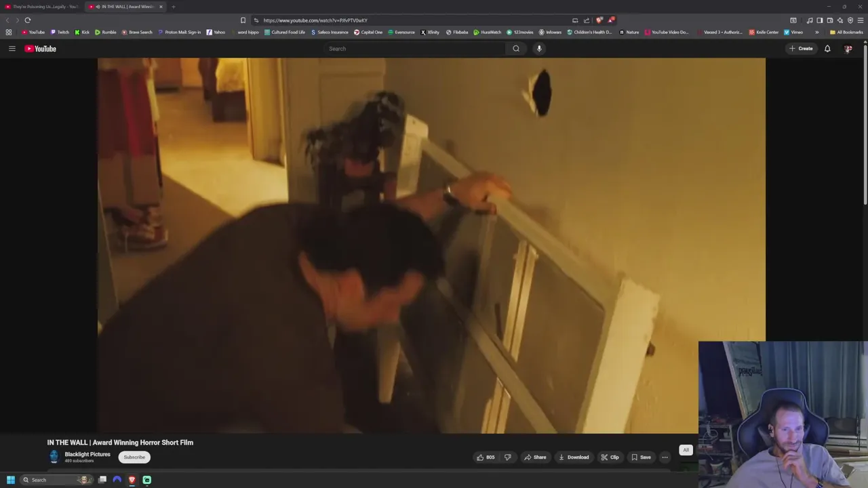Open the Kick bookmark

[x=82, y=32]
